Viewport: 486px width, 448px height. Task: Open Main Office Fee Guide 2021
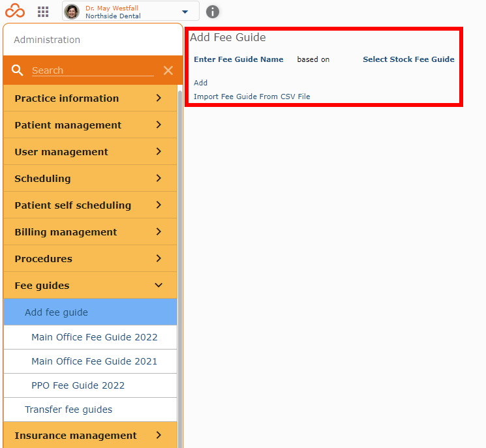[x=90, y=361]
